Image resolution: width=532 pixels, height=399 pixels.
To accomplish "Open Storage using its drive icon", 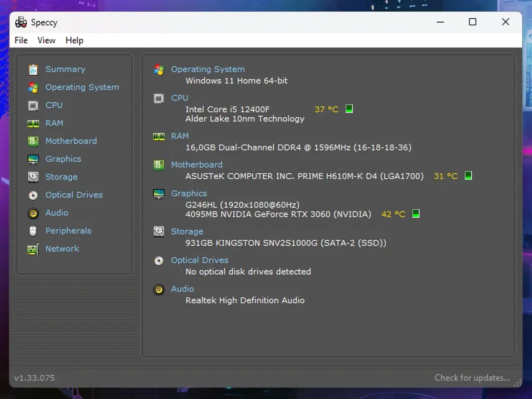I will (33, 177).
